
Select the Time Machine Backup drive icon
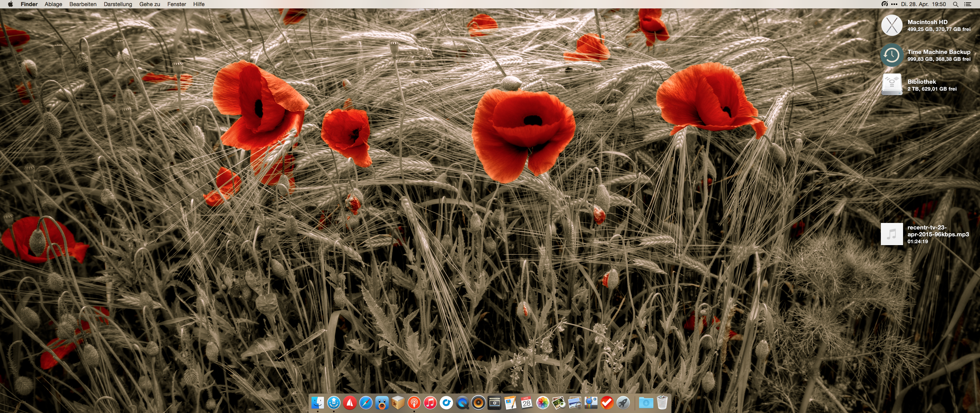point(892,55)
